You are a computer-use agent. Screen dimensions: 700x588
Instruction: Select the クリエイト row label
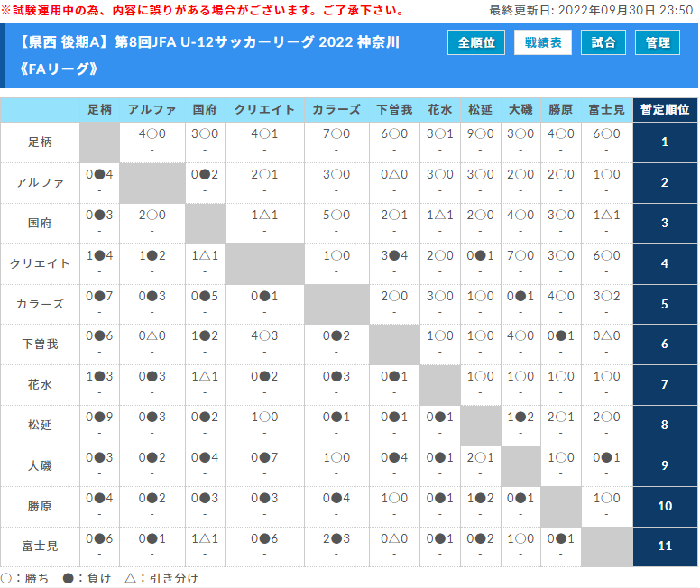coord(41,264)
